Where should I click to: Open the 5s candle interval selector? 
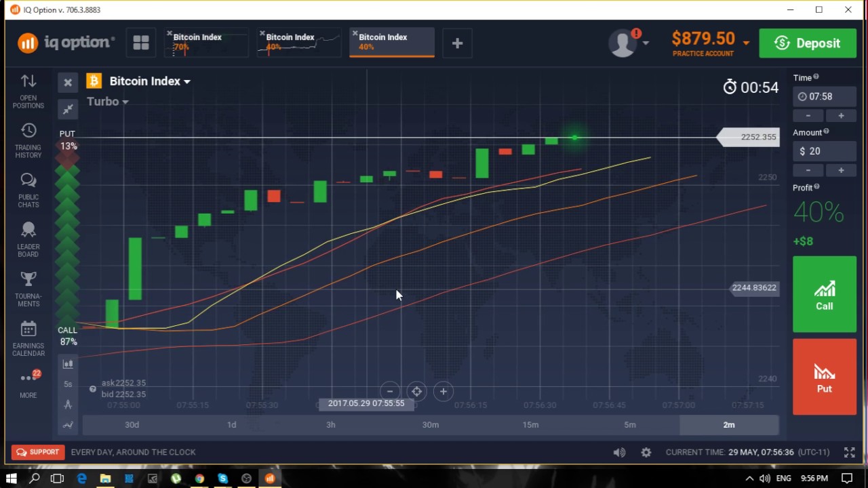coord(68,384)
